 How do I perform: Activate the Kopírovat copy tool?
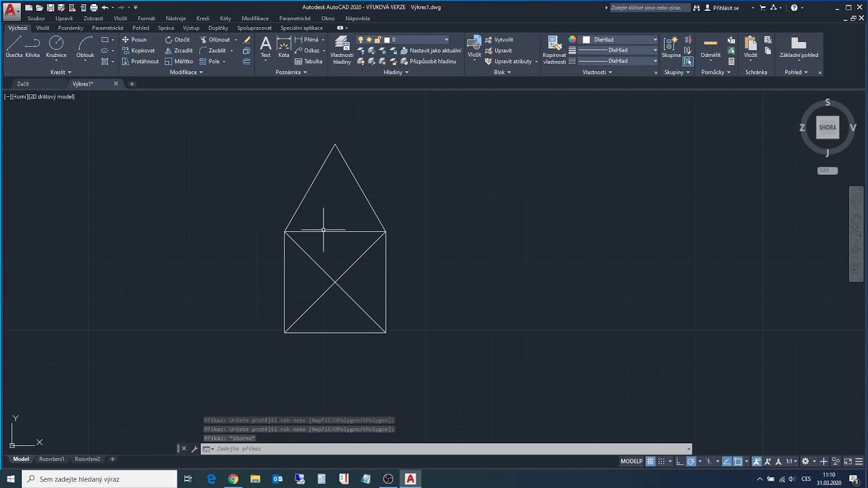(x=138, y=51)
